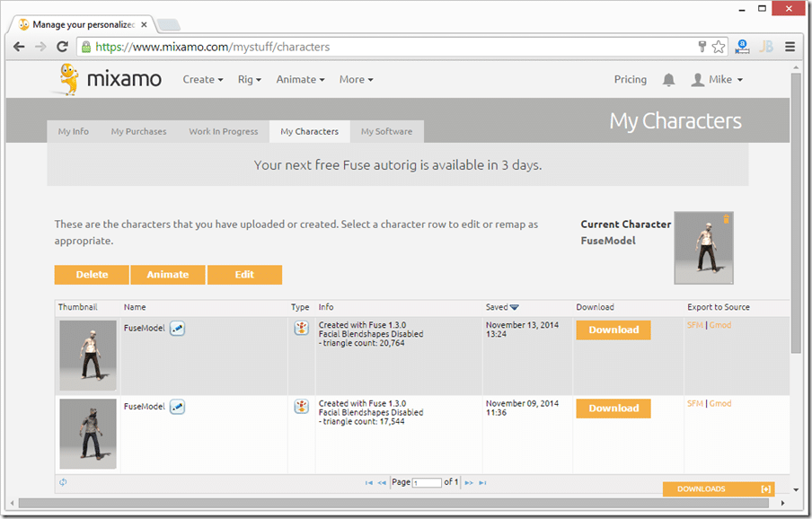Click the orange Animate button
812x519 pixels.
(168, 275)
